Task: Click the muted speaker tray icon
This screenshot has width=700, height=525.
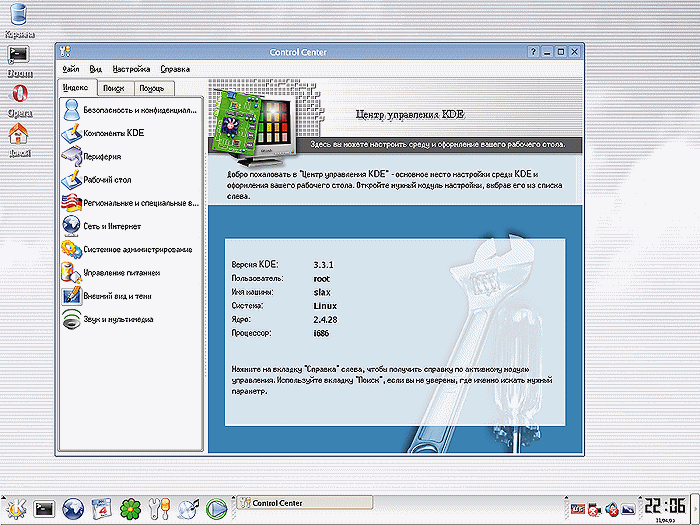Action: pyautogui.click(x=612, y=509)
